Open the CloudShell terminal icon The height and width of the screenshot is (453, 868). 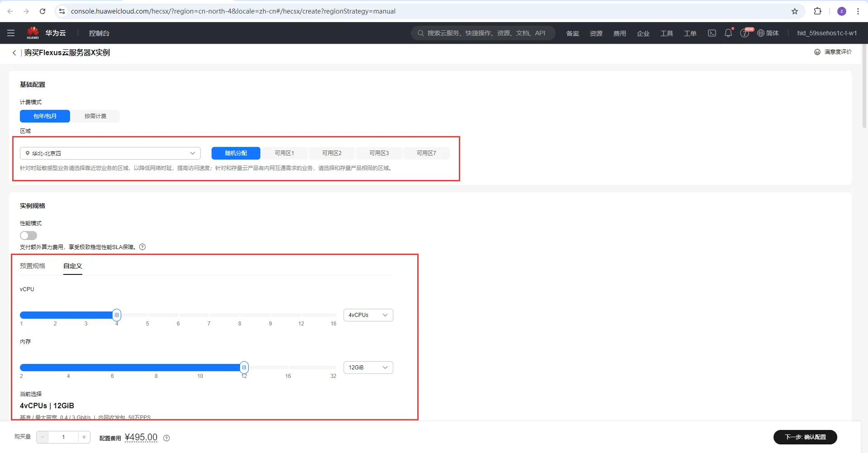(712, 33)
